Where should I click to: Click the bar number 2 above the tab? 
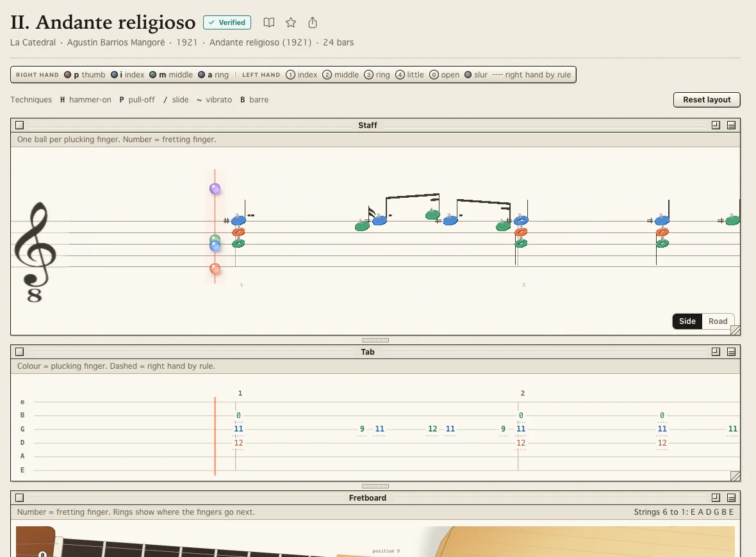(x=523, y=393)
